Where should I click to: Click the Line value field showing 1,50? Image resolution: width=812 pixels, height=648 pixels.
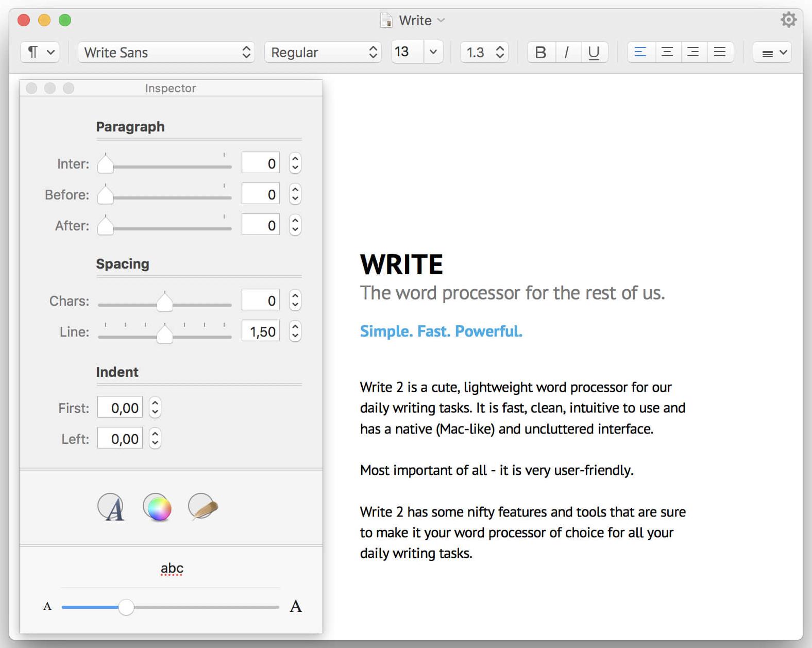point(261,331)
